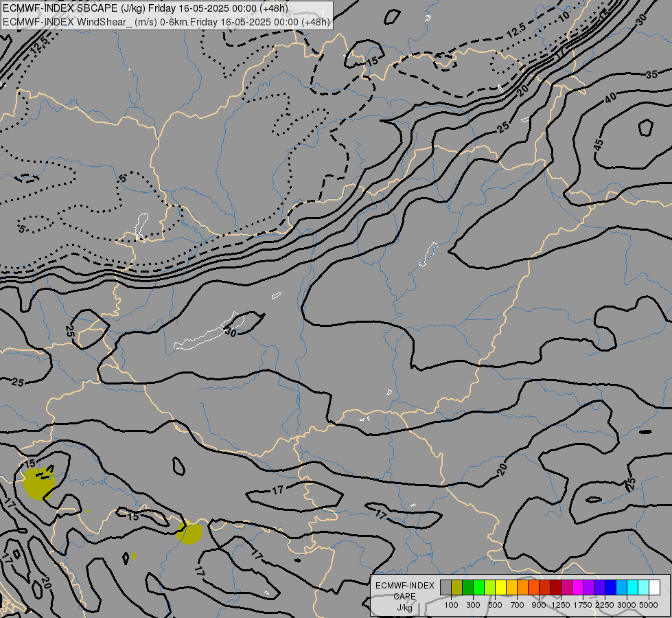Click the legend value 900
The height and width of the screenshot is (618, 672).
point(539,605)
